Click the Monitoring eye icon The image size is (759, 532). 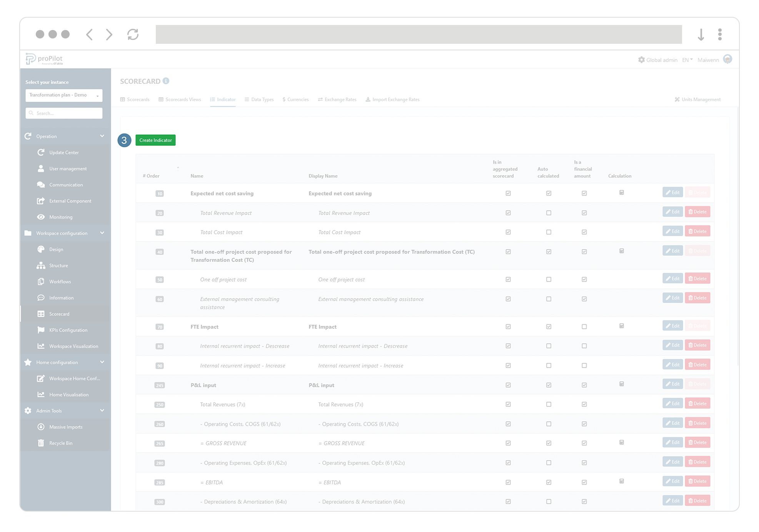tap(41, 217)
